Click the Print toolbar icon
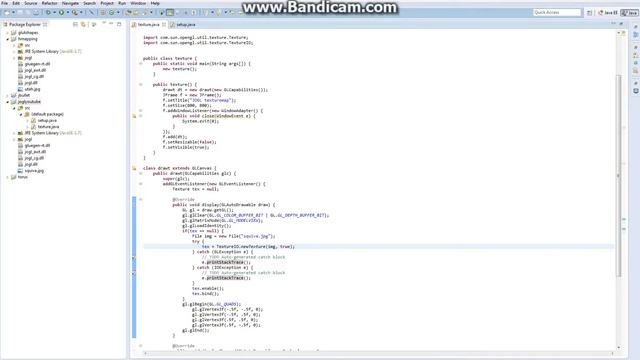Image resolution: width=640 pixels, height=360 pixels. pyautogui.click(x=36, y=13)
